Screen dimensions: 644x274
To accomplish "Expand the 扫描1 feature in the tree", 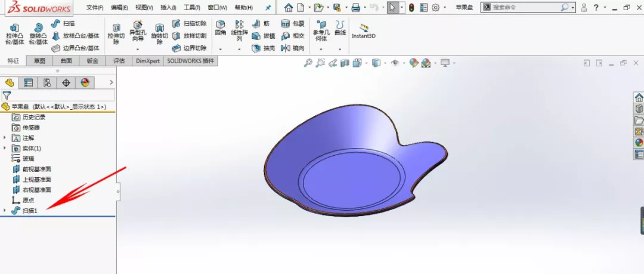I will [x=5, y=210].
